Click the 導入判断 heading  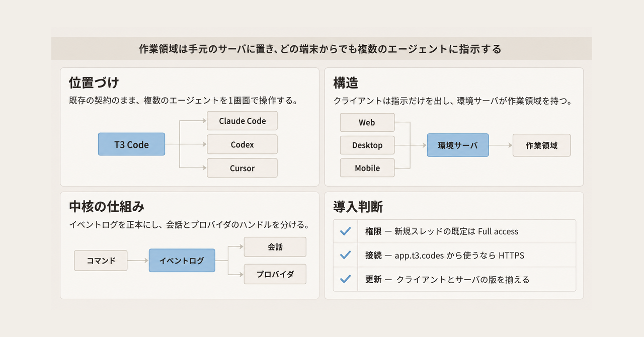pyautogui.click(x=358, y=206)
